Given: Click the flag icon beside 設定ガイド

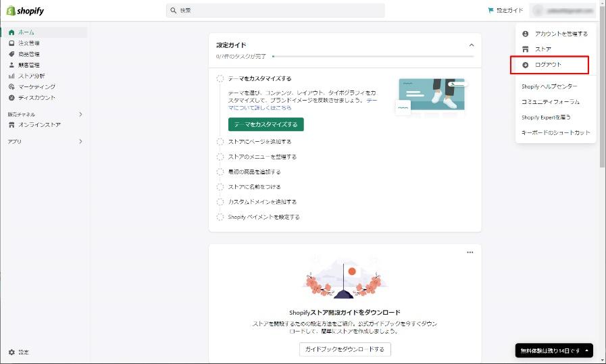Looking at the screenshot, I should click(491, 10).
